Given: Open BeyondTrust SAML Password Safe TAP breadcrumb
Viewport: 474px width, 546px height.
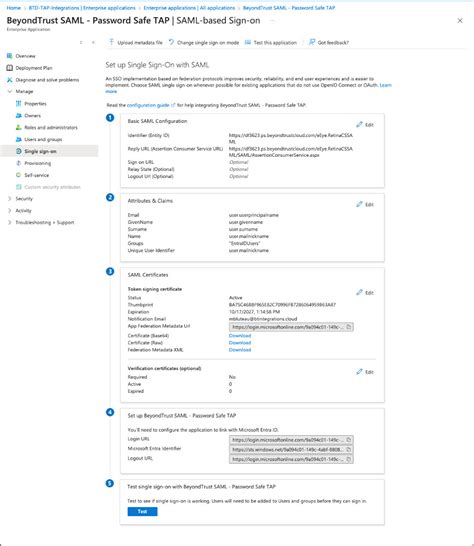Looking at the screenshot, I should [289, 8].
